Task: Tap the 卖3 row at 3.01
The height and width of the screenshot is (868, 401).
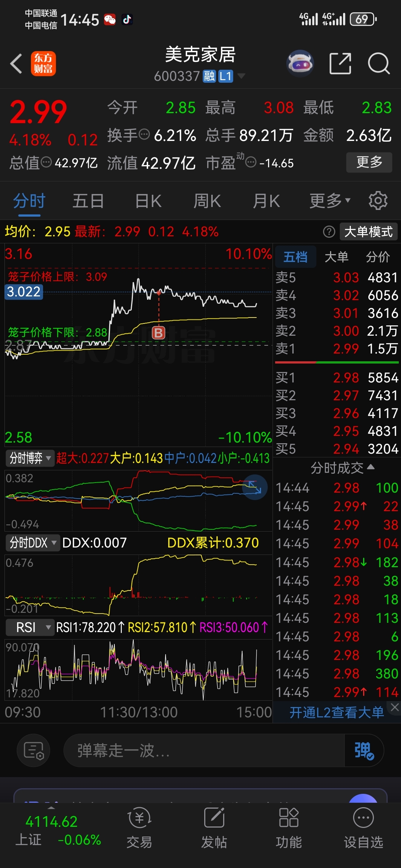Action: coord(337,313)
